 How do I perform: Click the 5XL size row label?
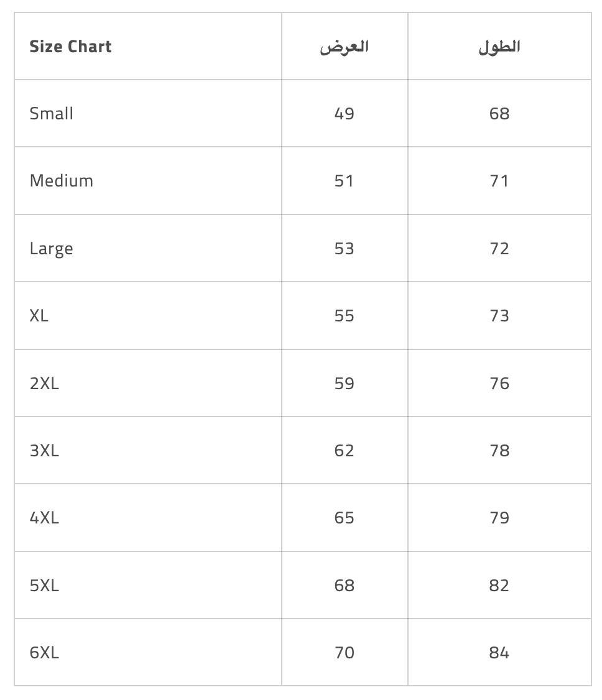(44, 585)
